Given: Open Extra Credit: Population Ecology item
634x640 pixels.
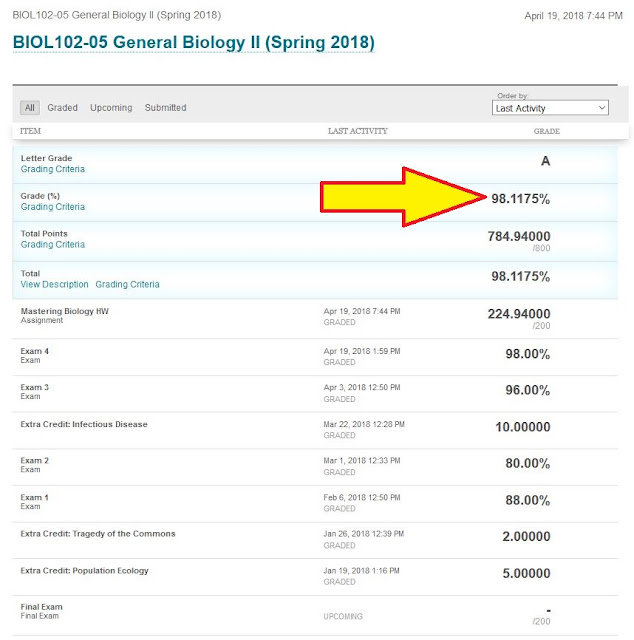Looking at the screenshot, I should pyautogui.click(x=85, y=570).
